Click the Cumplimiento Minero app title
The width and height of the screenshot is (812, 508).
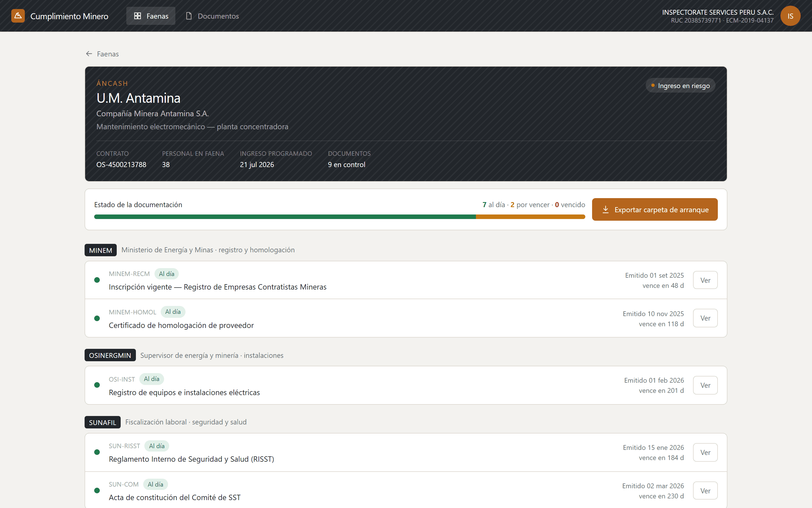(x=69, y=16)
